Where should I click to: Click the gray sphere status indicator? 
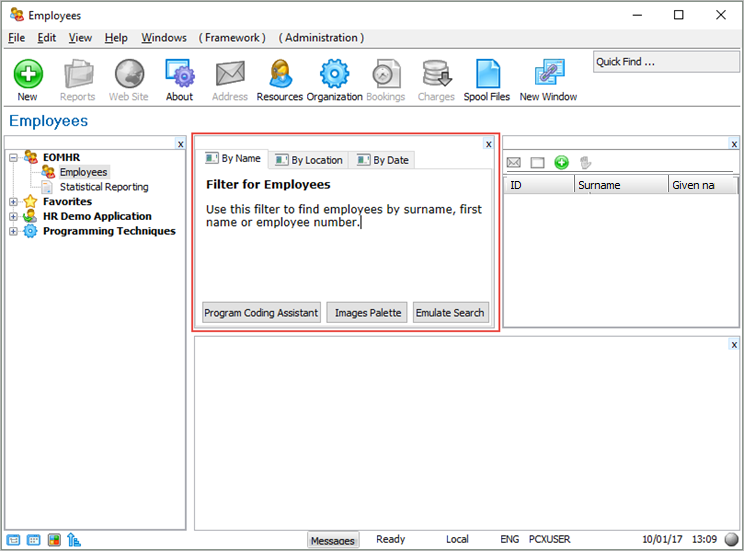point(732,540)
